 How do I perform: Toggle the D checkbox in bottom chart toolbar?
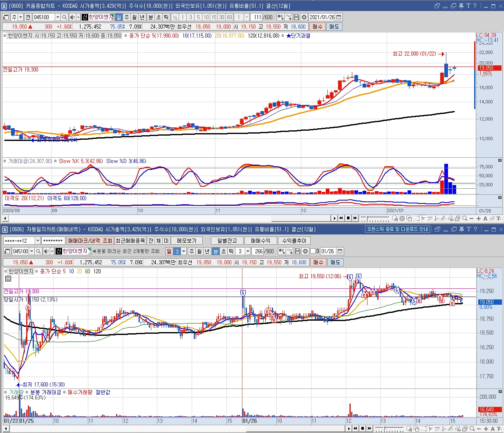tap(313, 251)
